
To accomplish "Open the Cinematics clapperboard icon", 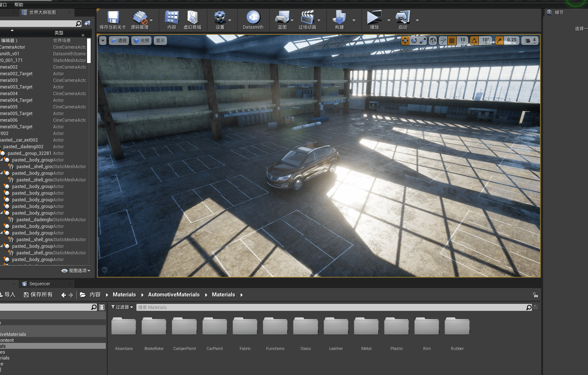I will pos(307,17).
